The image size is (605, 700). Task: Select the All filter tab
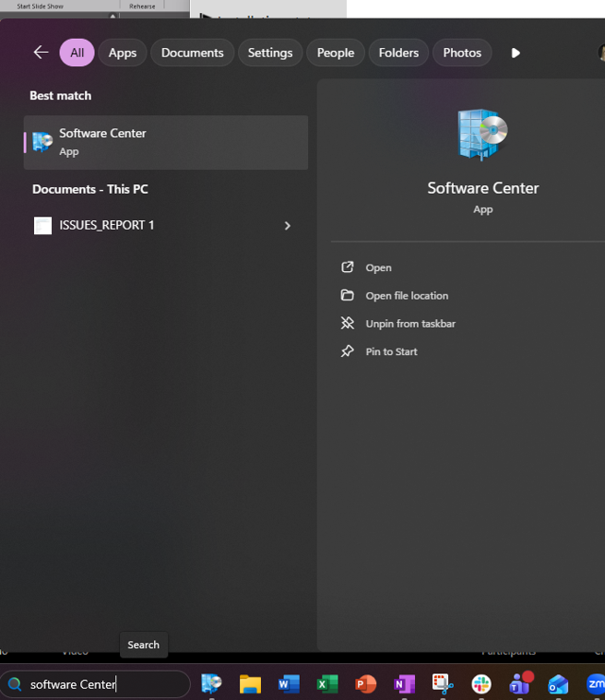click(x=77, y=53)
